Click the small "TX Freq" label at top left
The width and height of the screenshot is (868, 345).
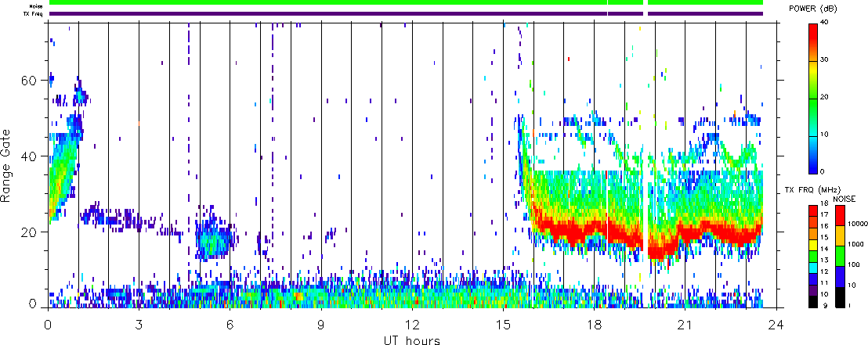click(34, 14)
